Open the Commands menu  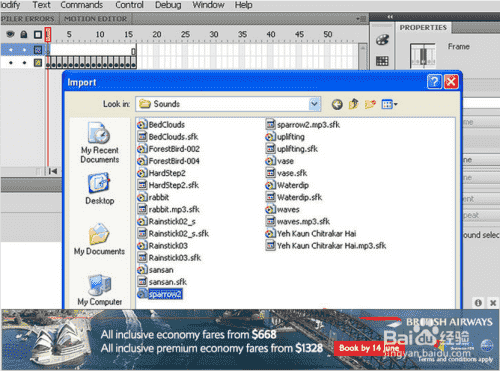82,5
